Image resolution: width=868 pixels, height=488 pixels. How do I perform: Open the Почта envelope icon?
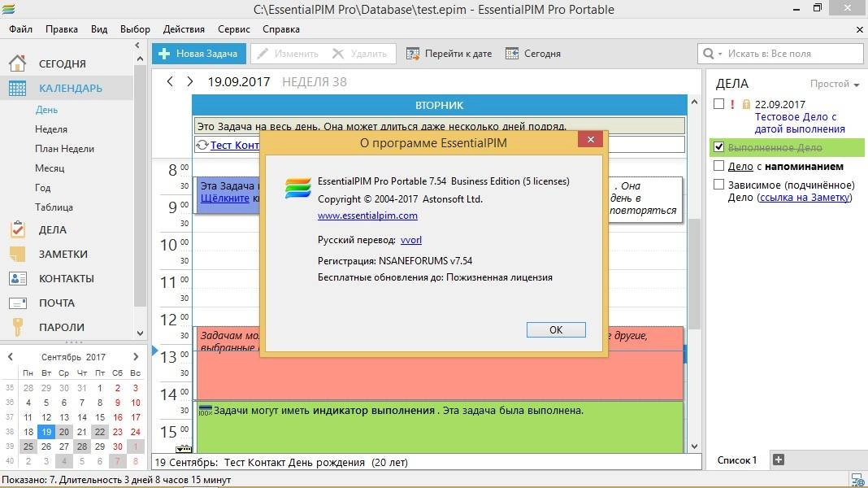[17, 303]
